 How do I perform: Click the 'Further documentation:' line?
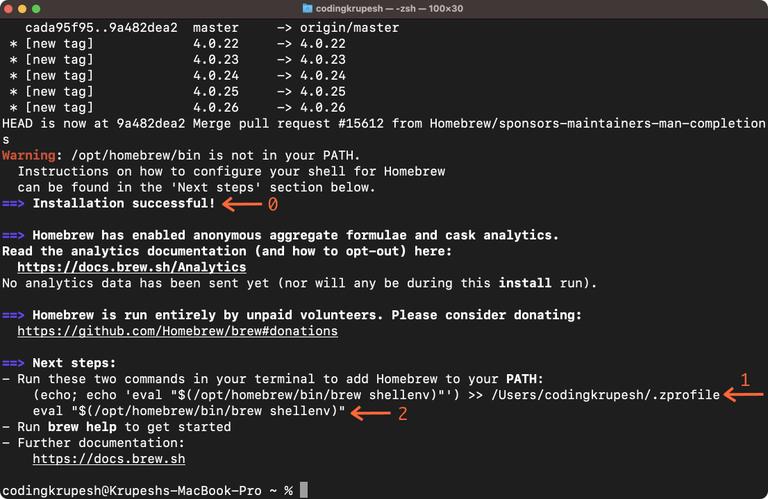(x=94, y=443)
